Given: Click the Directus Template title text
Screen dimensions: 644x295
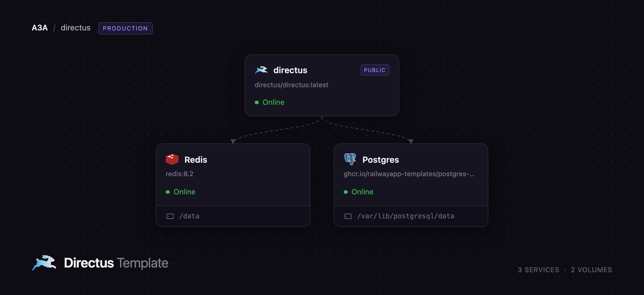Looking at the screenshot, I should (x=116, y=263).
